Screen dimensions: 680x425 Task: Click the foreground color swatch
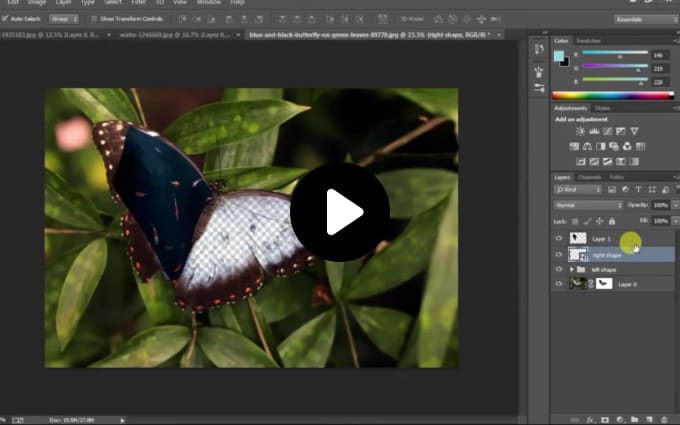[559, 56]
